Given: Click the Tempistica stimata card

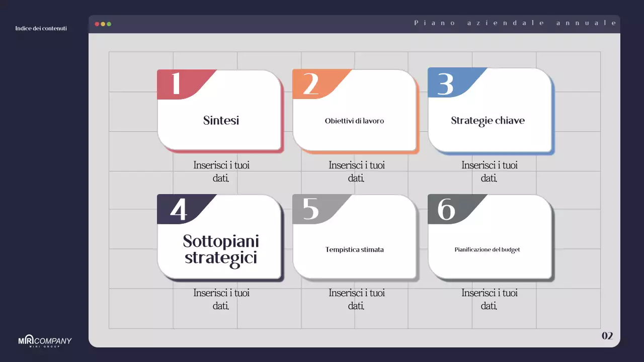Looking at the screenshot, I should (x=355, y=249).
